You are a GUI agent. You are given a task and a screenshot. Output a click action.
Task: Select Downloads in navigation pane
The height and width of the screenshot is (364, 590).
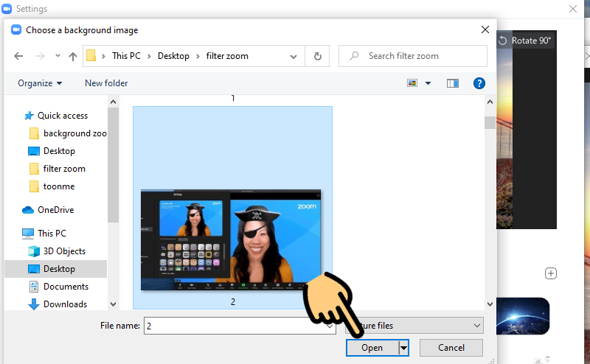tap(65, 304)
